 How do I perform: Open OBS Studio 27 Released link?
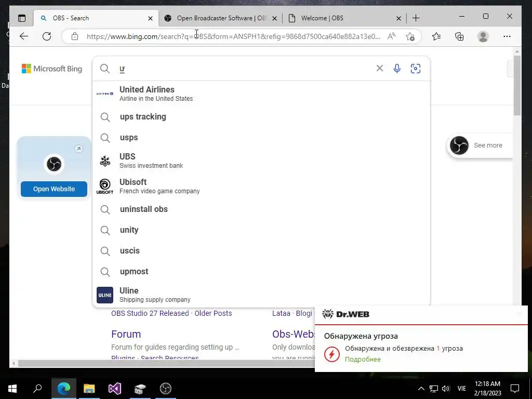[150, 313]
